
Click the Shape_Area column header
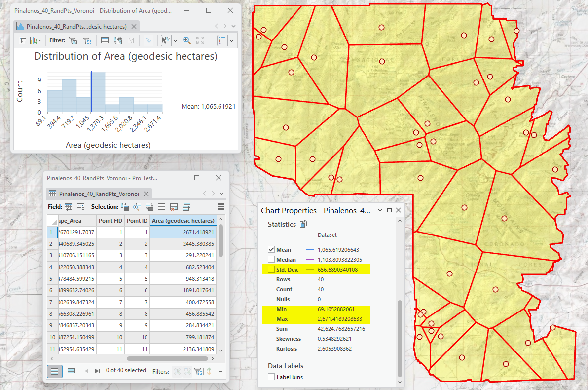pos(77,221)
